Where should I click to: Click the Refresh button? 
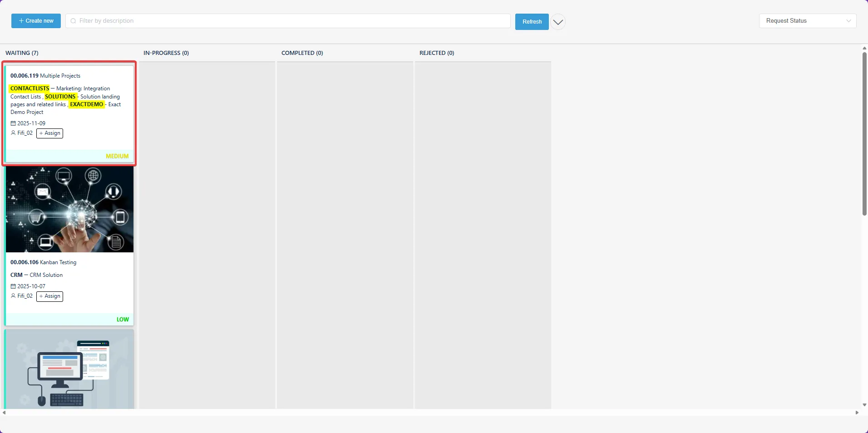pos(532,21)
